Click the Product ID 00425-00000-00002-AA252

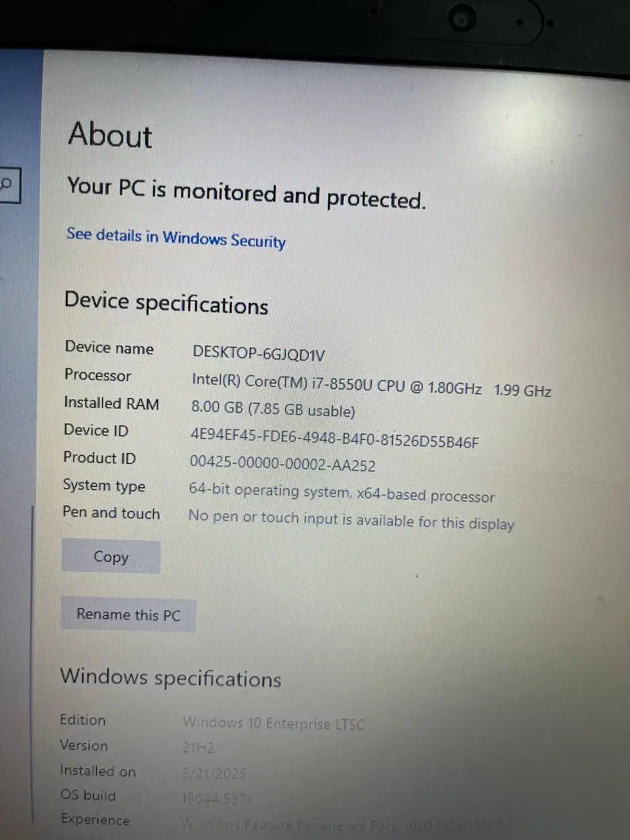tap(283, 463)
